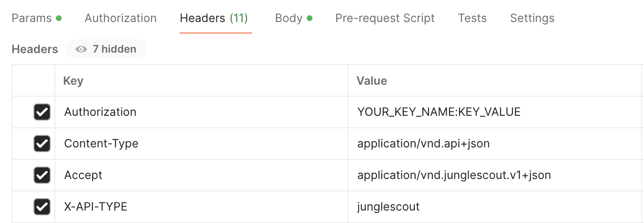Image resolution: width=644 pixels, height=223 pixels.
Task: Switch to the Tests tab
Action: tap(472, 18)
